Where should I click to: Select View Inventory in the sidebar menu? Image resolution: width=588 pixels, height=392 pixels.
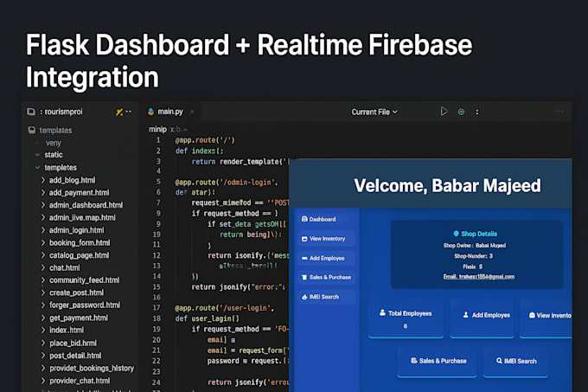[326, 239]
